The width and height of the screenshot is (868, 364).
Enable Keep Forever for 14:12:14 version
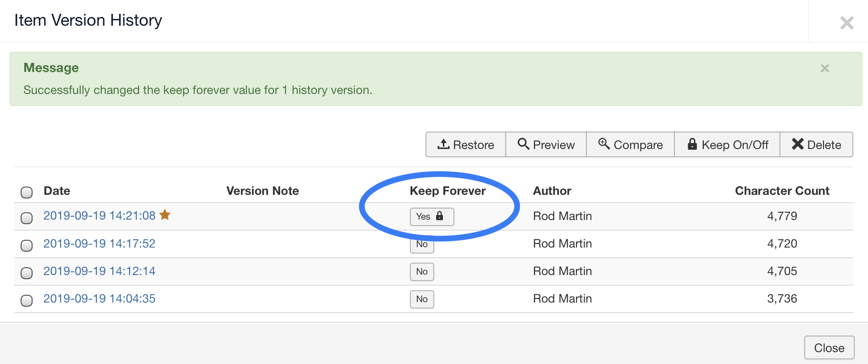(x=421, y=271)
